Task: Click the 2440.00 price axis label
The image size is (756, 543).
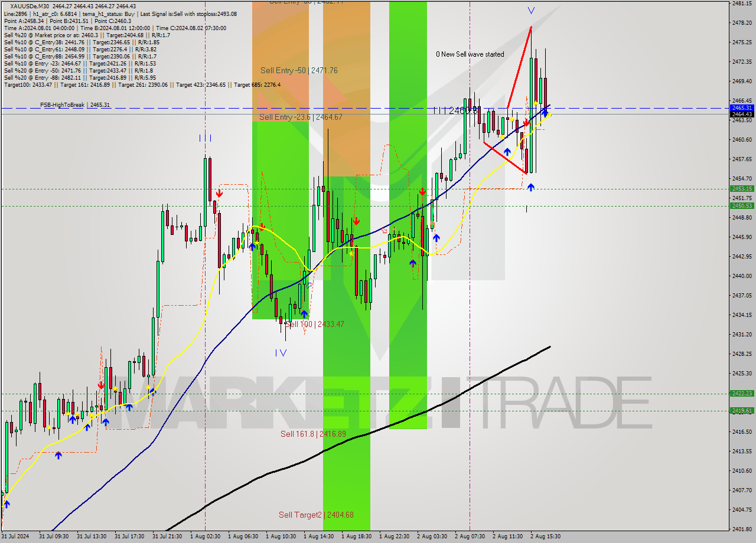Action: (x=742, y=276)
